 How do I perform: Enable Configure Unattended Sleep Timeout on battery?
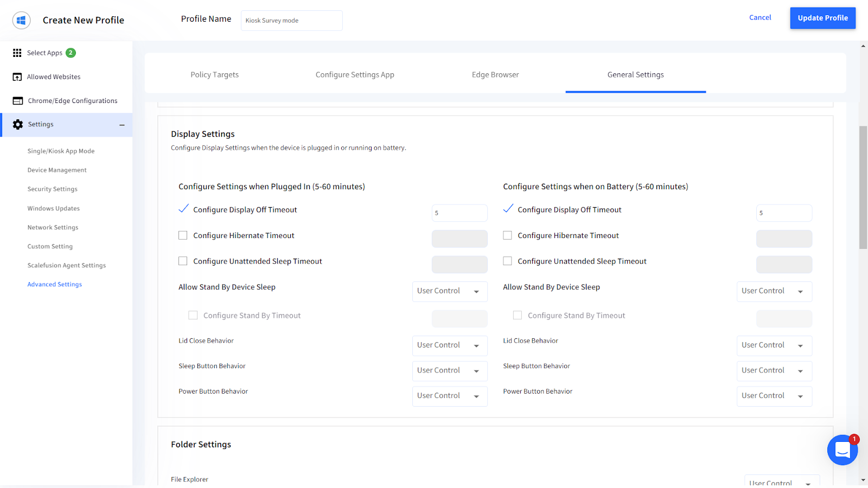point(507,261)
